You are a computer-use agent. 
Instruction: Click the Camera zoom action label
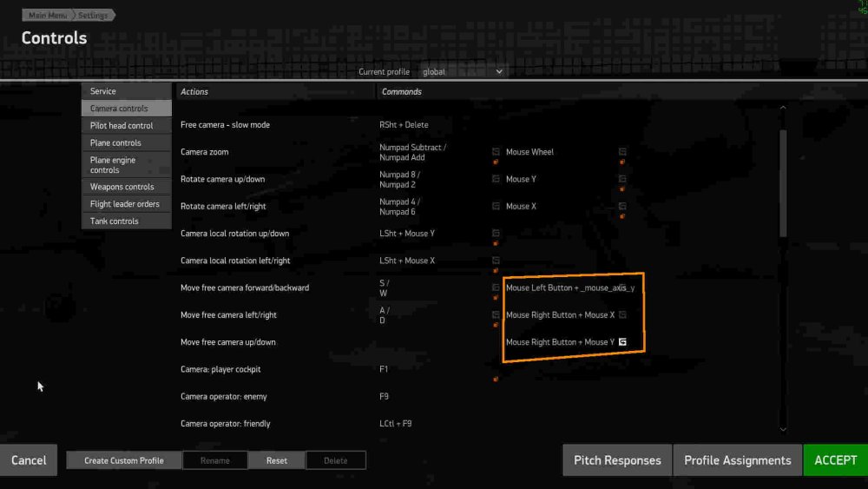tap(204, 152)
